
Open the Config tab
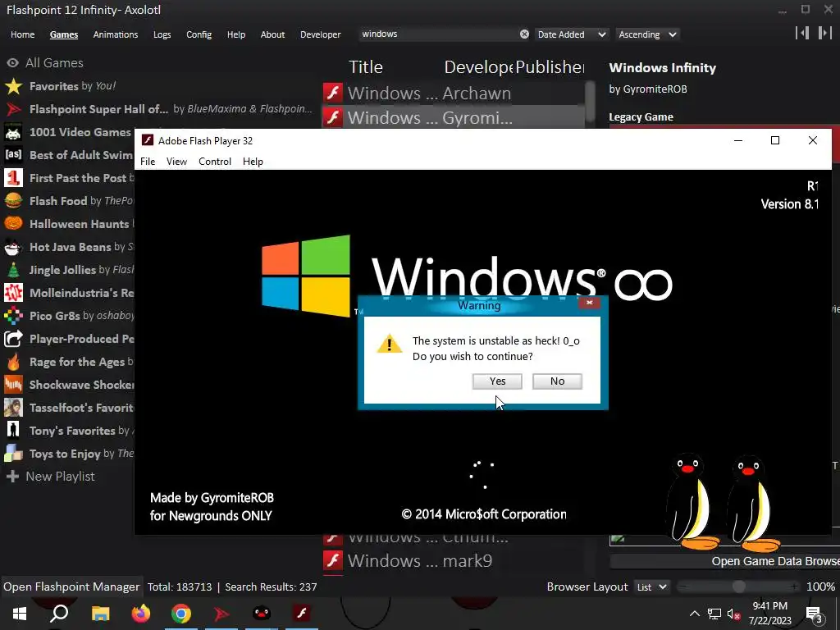199,34
